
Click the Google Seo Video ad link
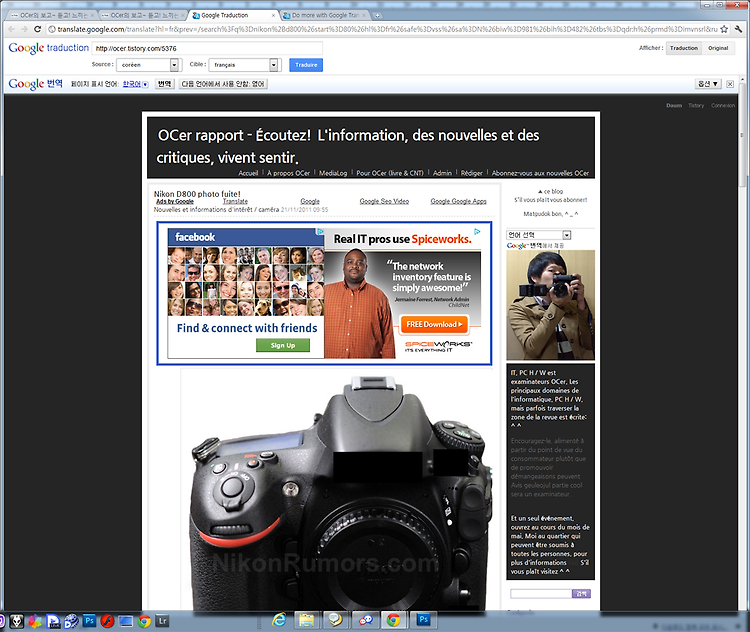click(384, 201)
